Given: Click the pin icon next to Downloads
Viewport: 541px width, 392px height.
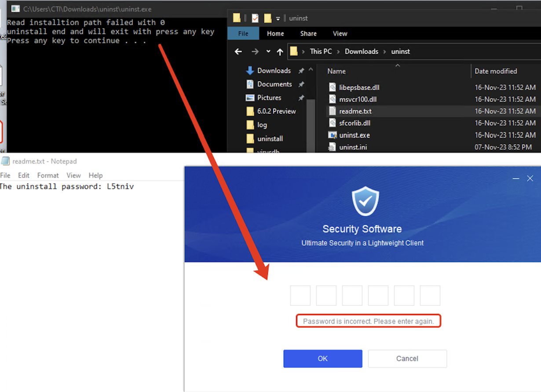Looking at the screenshot, I should point(301,71).
